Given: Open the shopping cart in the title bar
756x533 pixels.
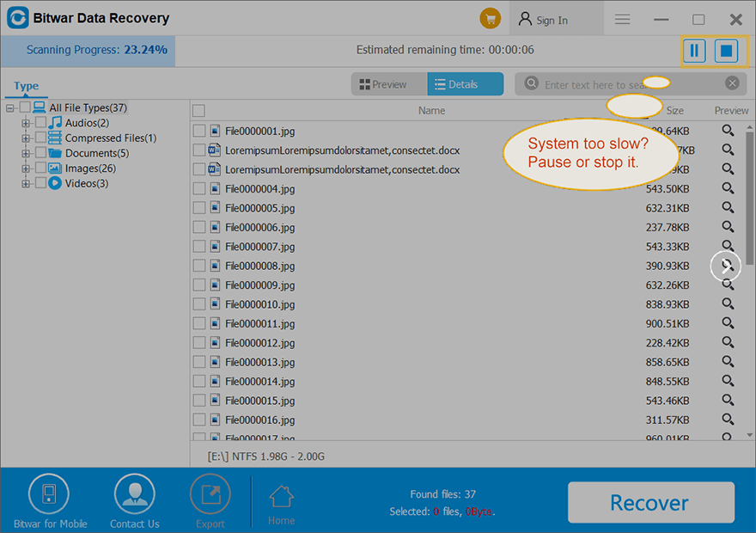Looking at the screenshot, I should point(490,18).
